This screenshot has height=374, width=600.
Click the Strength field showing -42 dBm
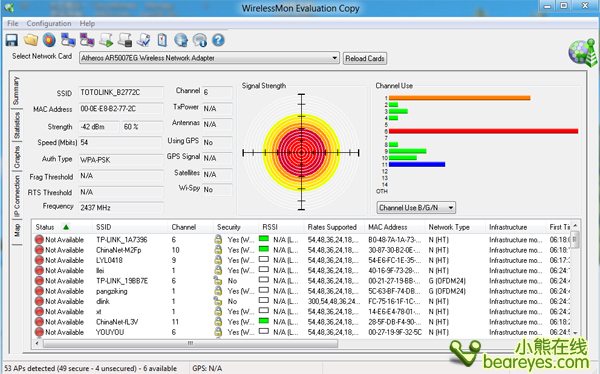[x=99, y=127]
